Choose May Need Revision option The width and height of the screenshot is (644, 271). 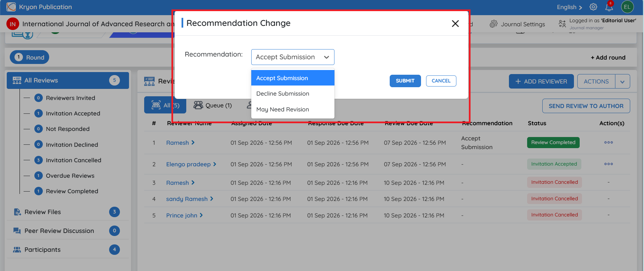coord(293,109)
